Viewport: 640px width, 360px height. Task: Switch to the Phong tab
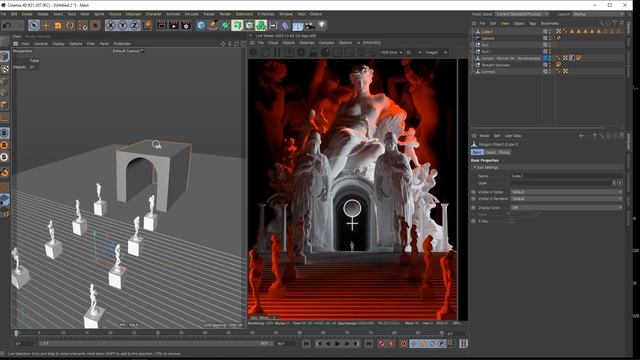pos(504,152)
